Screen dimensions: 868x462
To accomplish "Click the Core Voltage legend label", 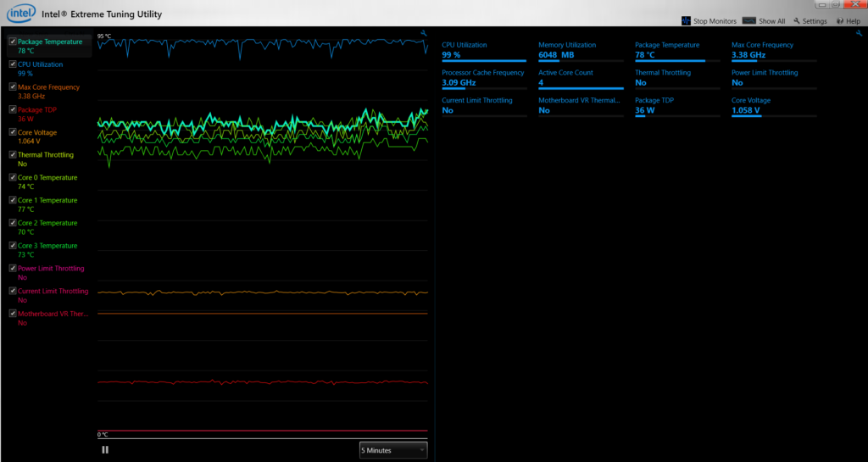I will coord(37,132).
